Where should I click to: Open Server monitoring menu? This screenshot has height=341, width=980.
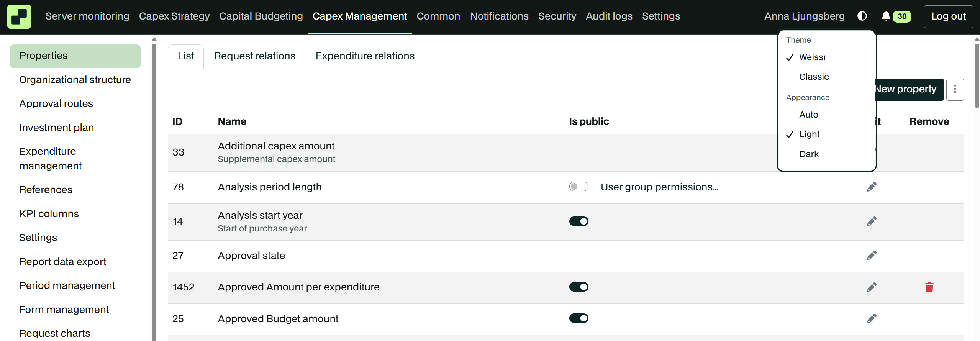click(87, 16)
